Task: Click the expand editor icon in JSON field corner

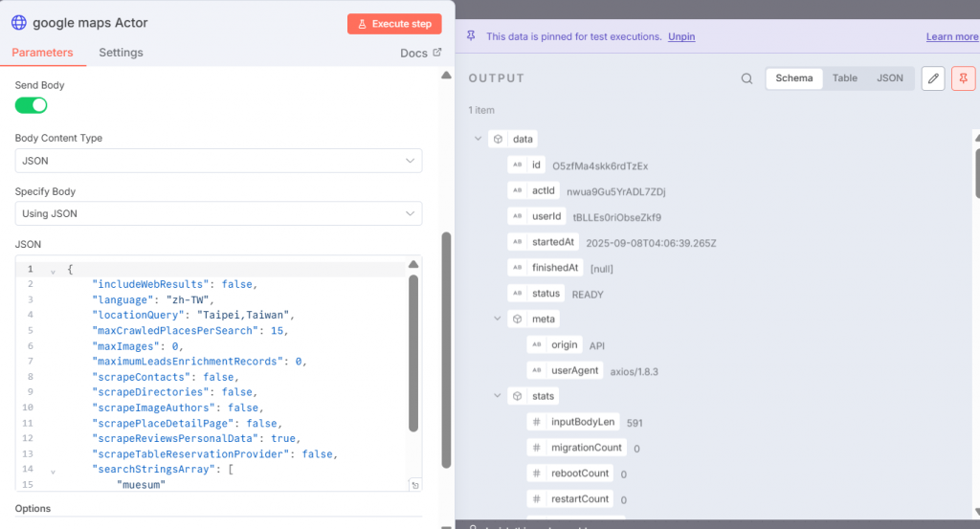Action: click(x=415, y=485)
